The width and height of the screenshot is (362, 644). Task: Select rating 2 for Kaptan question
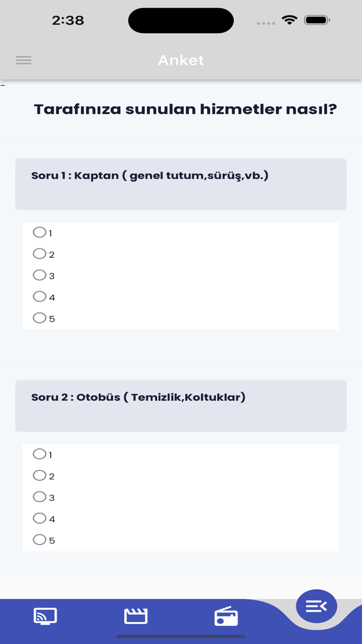click(39, 254)
